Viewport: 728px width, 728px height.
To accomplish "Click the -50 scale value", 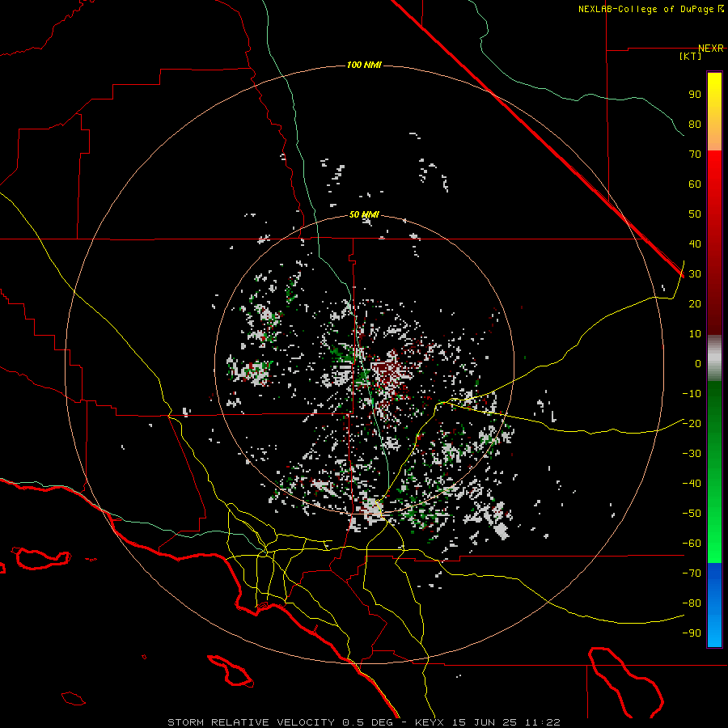I will (x=692, y=514).
